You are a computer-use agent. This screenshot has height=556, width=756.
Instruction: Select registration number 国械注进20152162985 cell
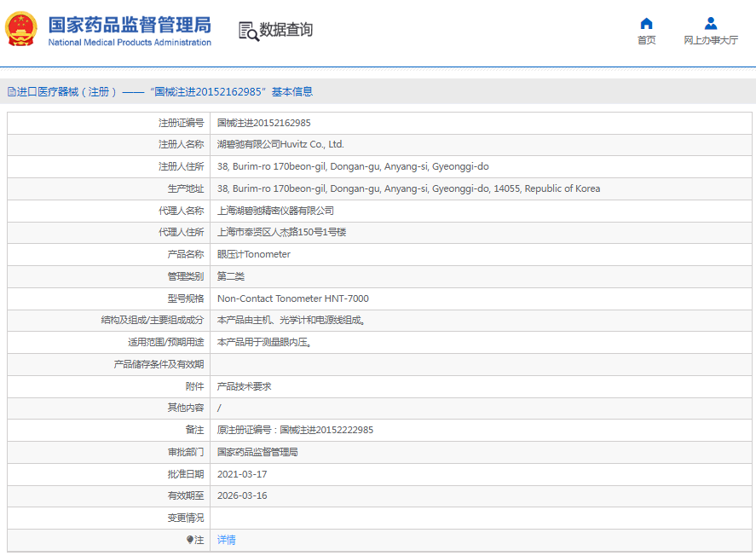[263, 123]
